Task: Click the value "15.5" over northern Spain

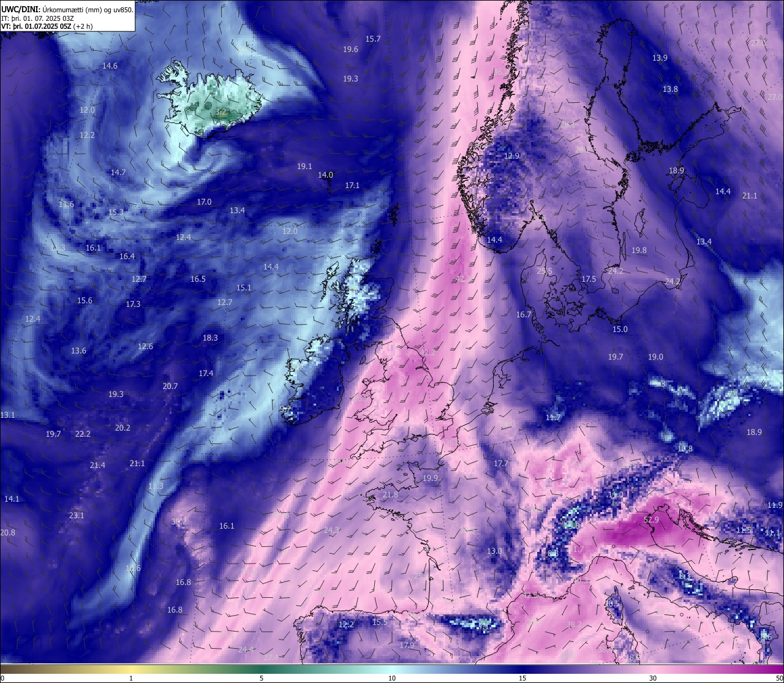Action: click(380, 622)
